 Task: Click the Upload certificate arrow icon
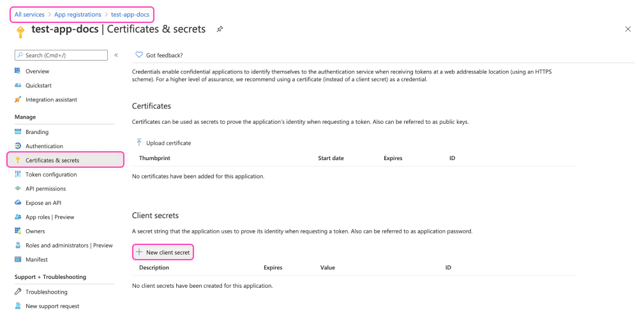point(139,143)
